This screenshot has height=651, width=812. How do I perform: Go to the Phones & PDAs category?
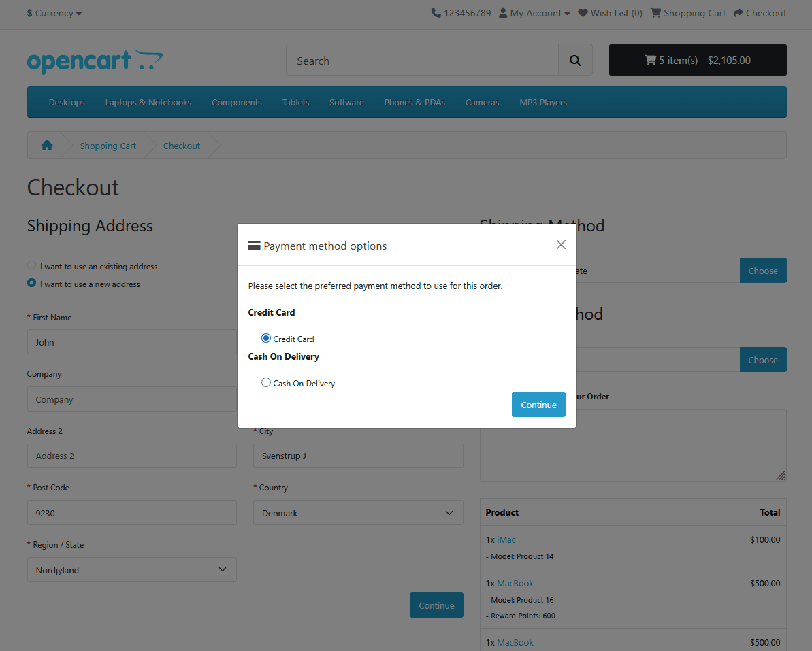[415, 103]
